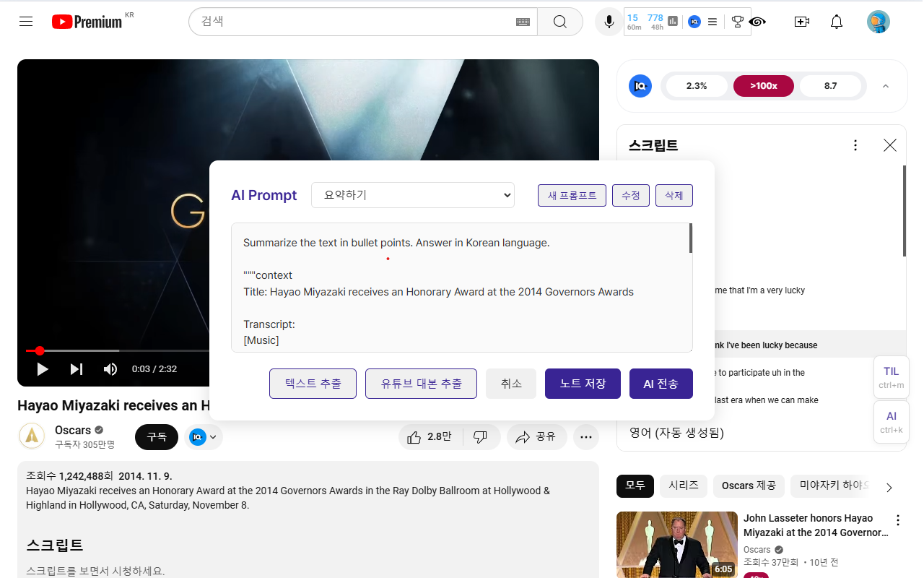Click the vidIQ logo in the score panel
Screen dimensions: 924x578
pos(640,86)
